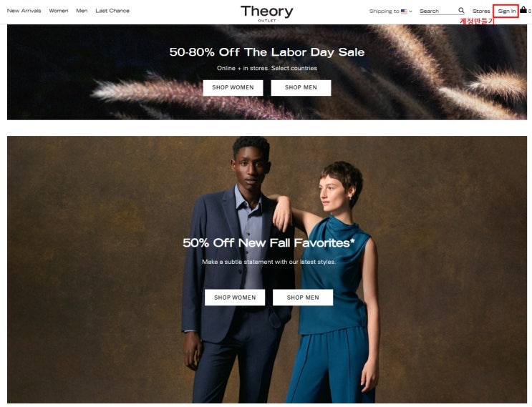Click the Labor Day Sale banner image
The height and width of the screenshot is (407, 532).
pyautogui.click(x=267, y=72)
